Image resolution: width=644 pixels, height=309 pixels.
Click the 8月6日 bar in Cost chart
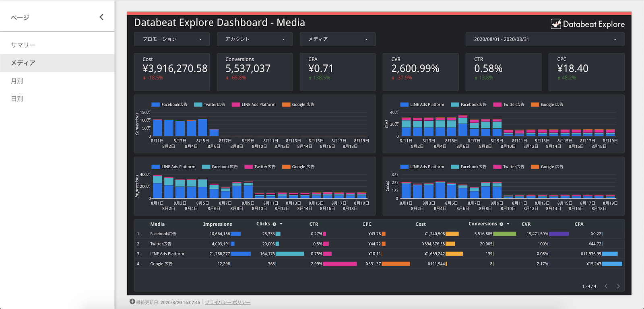(463, 126)
